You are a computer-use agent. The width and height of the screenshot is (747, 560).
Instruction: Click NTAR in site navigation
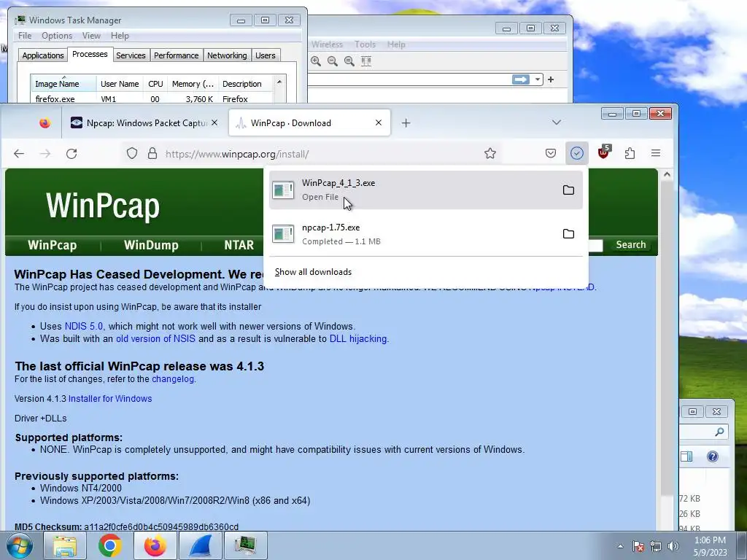[239, 245]
